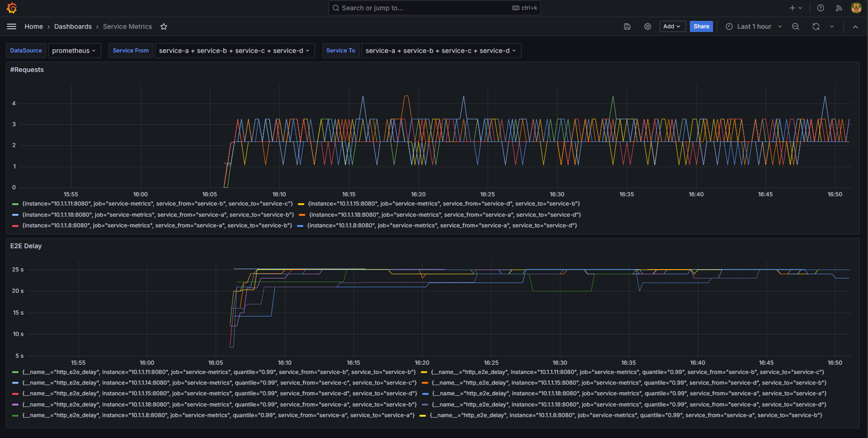Click the Grafana logo icon

click(12, 8)
